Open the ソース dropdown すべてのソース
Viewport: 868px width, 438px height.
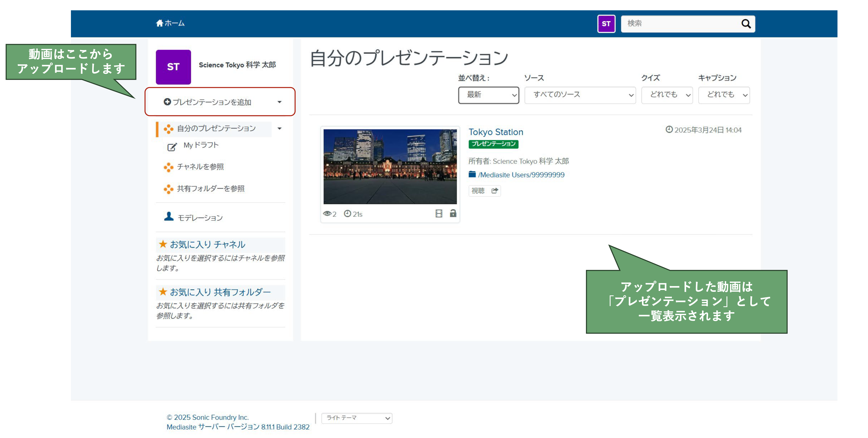click(x=580, y=95)
